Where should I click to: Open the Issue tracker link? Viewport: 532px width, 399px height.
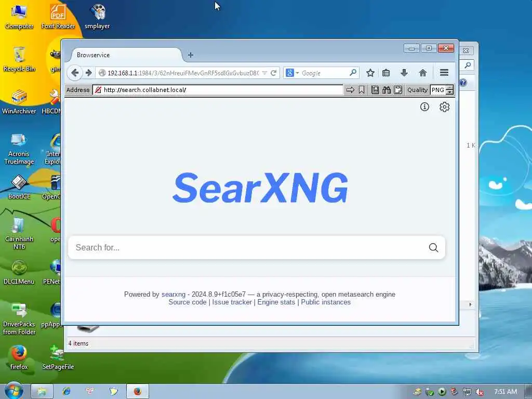pyautogui.click(x=232, y=302)
